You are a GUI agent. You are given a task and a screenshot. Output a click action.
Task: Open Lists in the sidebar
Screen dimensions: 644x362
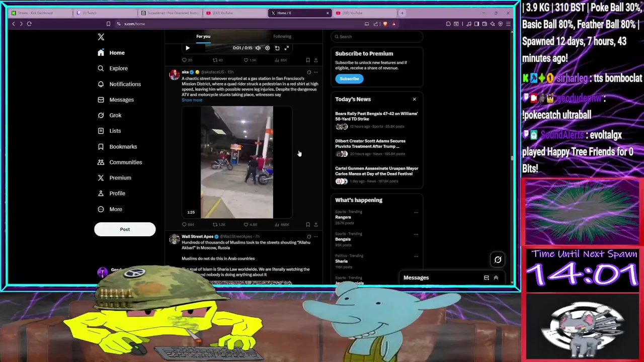click(x=109, y=131)
